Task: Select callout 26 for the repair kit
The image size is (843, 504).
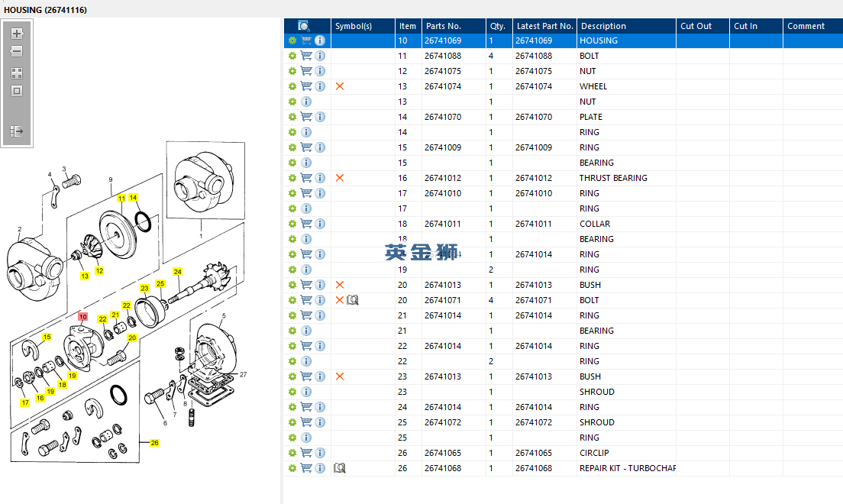Action: (x=155, y=443)
